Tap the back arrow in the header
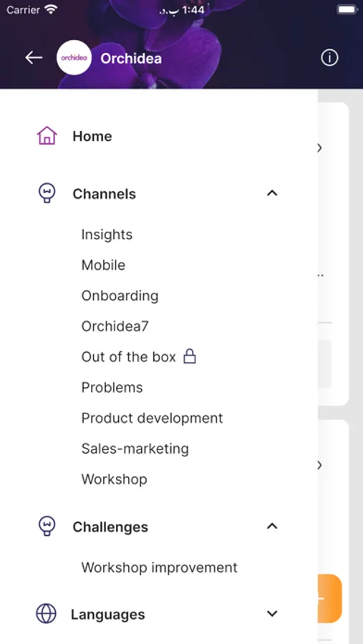The width and height of the screenshot is (363, 644). tap(34, 58)
